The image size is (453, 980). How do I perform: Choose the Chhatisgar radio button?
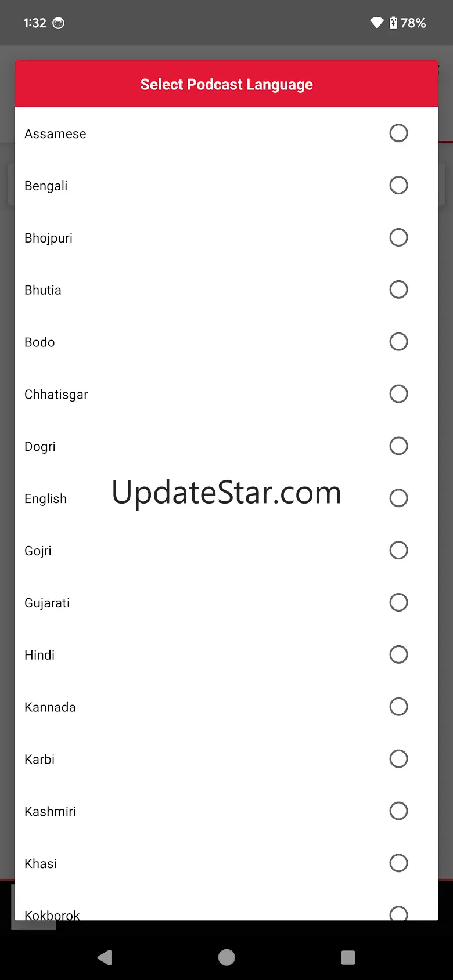pos(398,394)
